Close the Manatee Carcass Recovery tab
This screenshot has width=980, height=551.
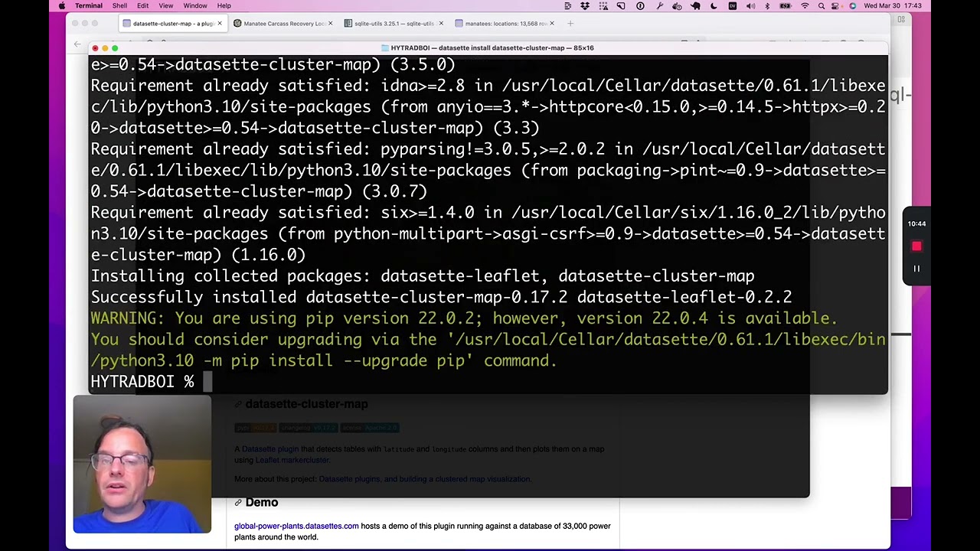pos(330,23)
